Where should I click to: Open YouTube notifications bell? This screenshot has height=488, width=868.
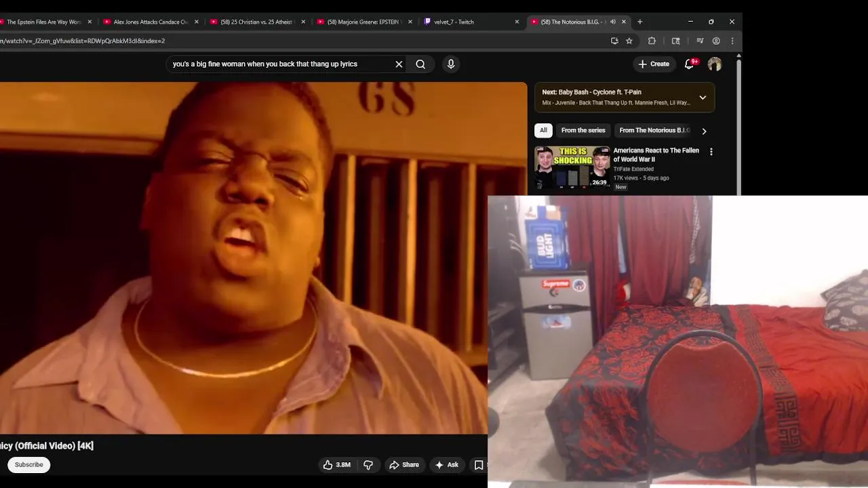tap(689, 64)
